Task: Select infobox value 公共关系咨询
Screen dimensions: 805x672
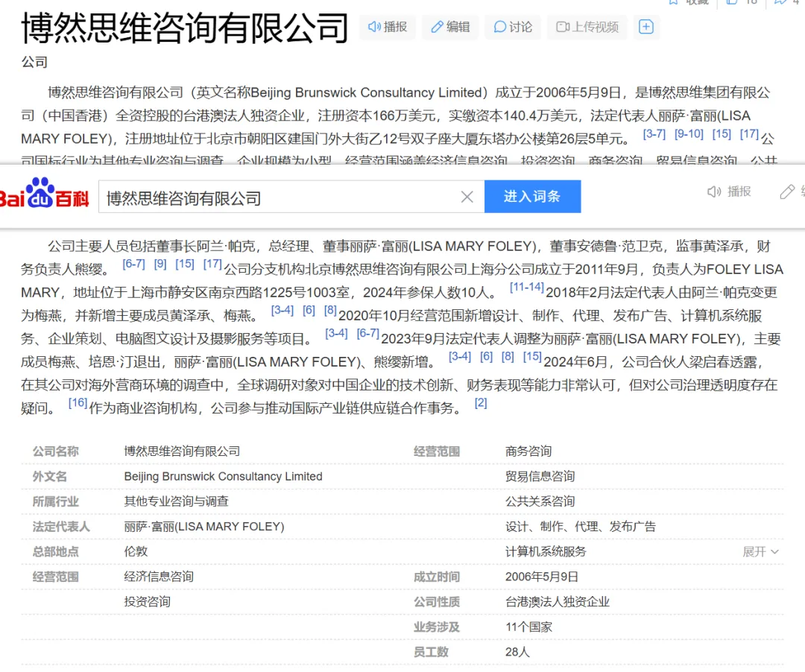Action: click(x=540, y=501)
